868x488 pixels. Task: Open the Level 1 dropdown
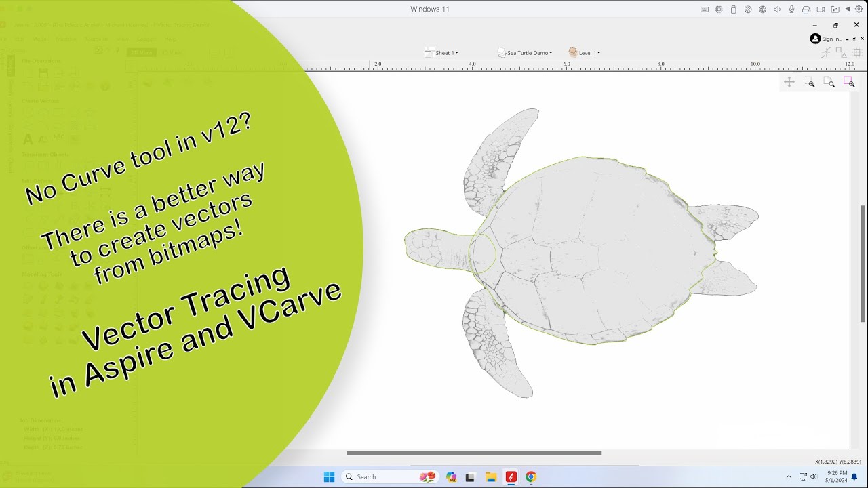[584, 53]
